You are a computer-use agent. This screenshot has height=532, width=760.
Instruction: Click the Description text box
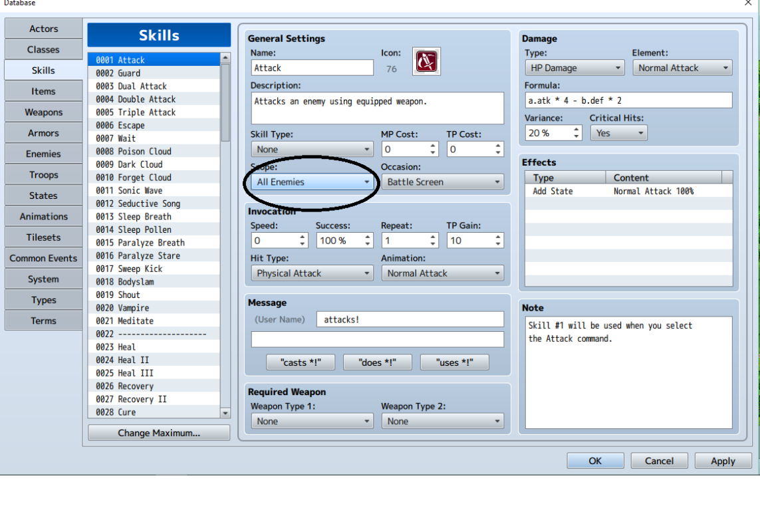(x=378, y=108)
